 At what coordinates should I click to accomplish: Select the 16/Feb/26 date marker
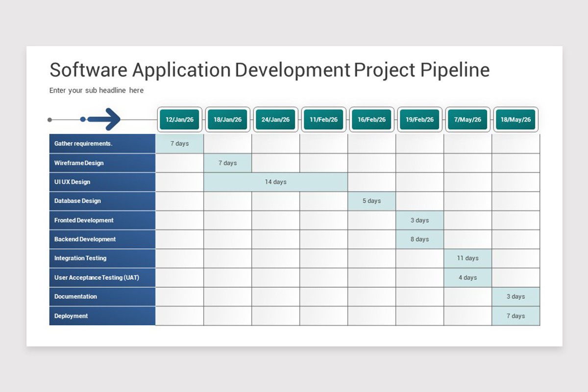[x=371, y=119]
